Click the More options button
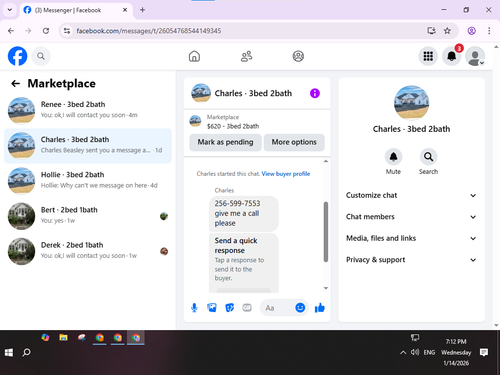Image resolution: width=500 pixels, height=375 pixels. pos(294,142)
